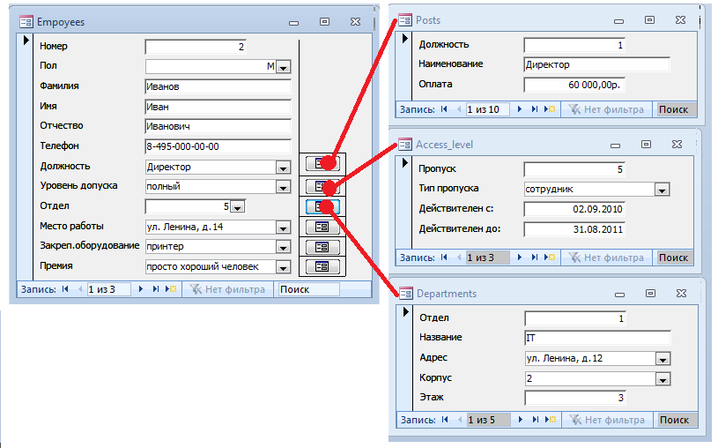Expand the Место работы dropdown

[283, 228]
